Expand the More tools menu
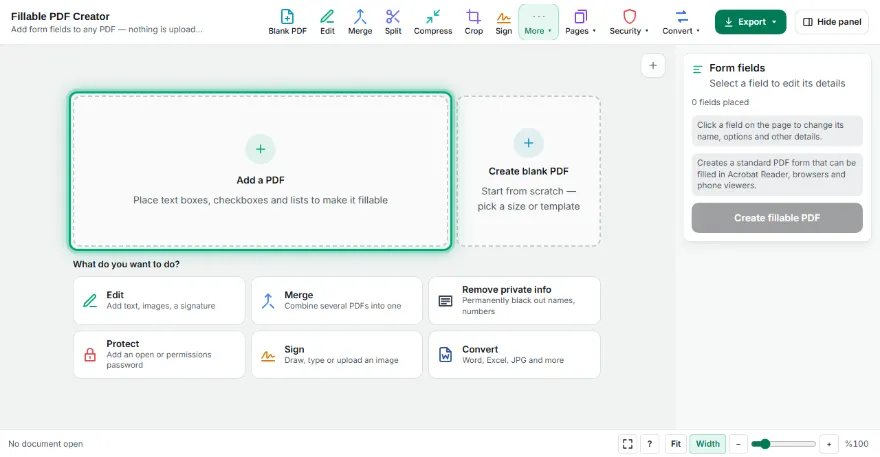 click(x=538, y=22)
